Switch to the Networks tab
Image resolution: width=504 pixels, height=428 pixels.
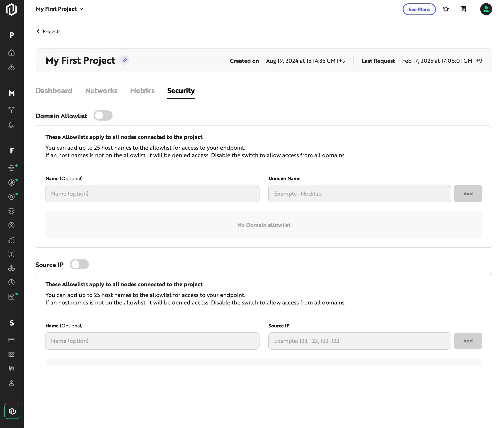101,90
